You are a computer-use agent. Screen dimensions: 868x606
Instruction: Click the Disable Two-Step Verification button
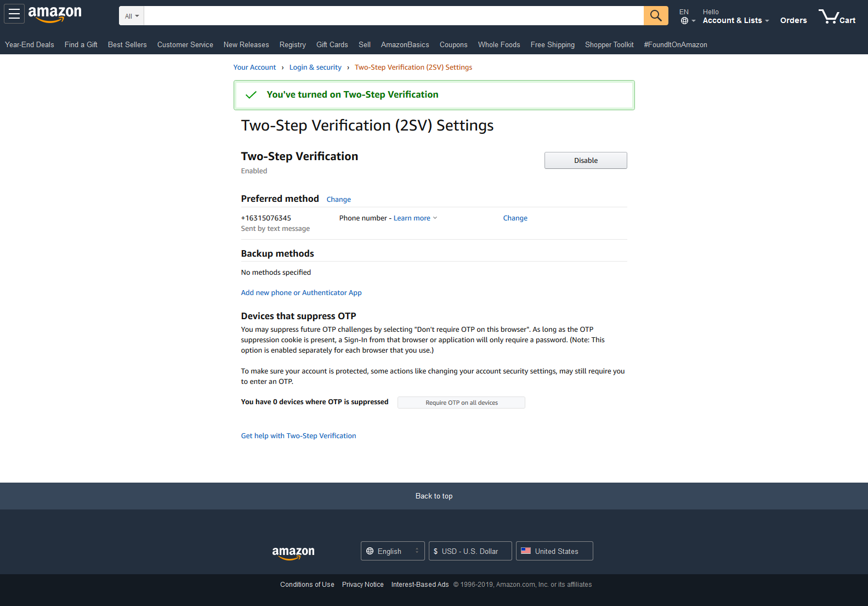click(x=586, y=161)
